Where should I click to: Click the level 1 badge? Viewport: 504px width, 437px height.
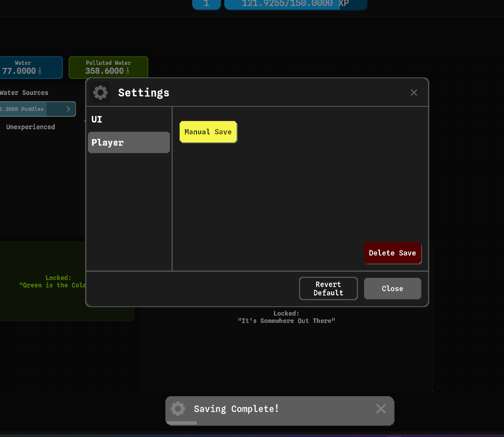point(207,4)
